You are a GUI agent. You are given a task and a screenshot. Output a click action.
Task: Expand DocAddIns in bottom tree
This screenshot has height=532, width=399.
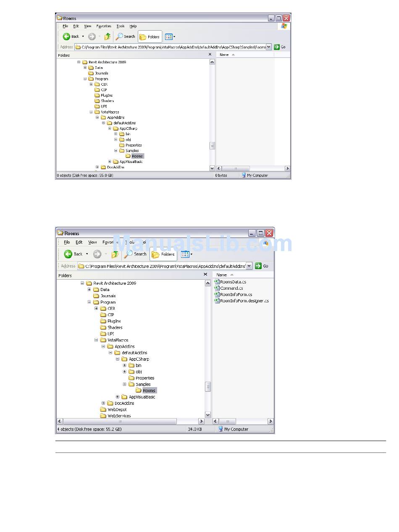(103, 403)
